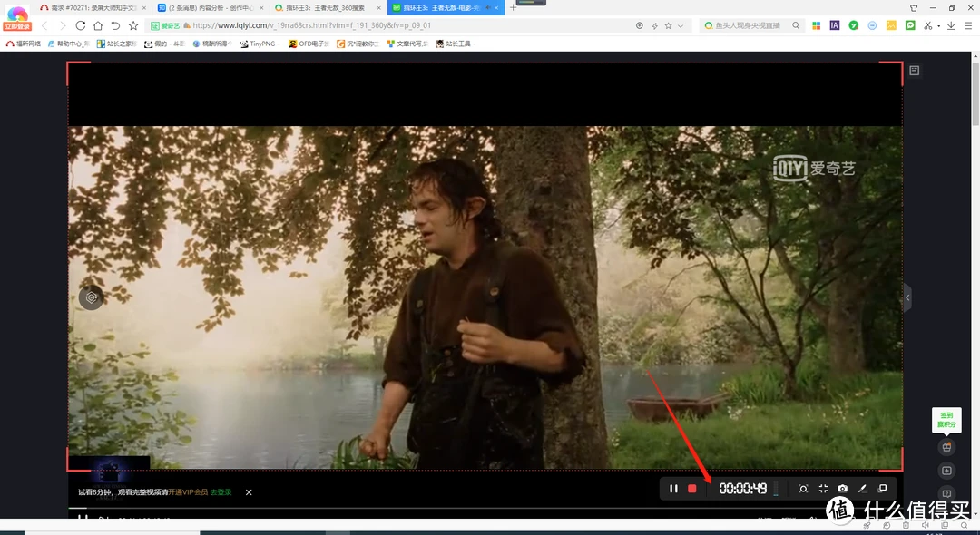Click the trash icon in browser status bar
This screenshot has width=980, height=535.
(x=906, y=526)
